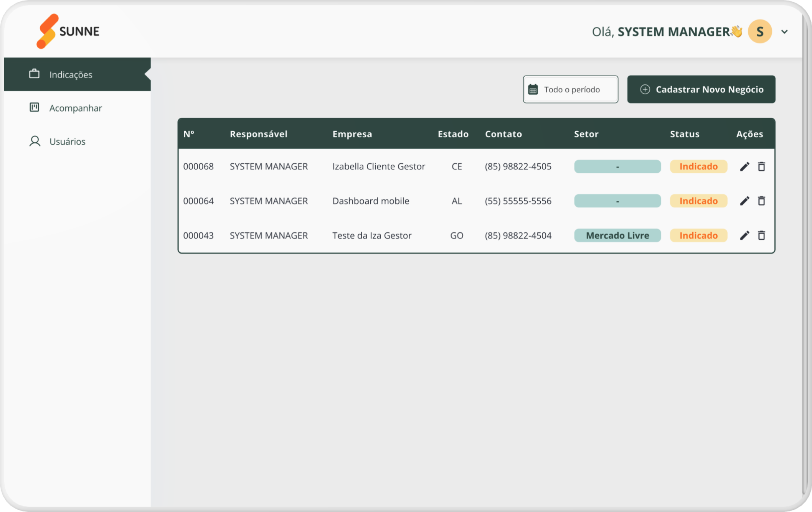
Task: Click the plus circle icon on Cadastrar button
Action: (x=645, y=89)
